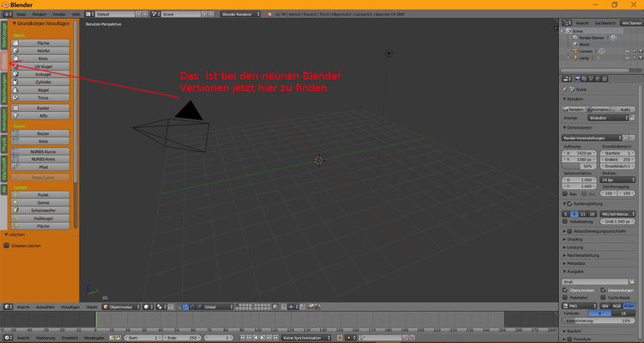
Task: Open the Objektmodus mode dropdown
Action: click(x=121, y=307)
